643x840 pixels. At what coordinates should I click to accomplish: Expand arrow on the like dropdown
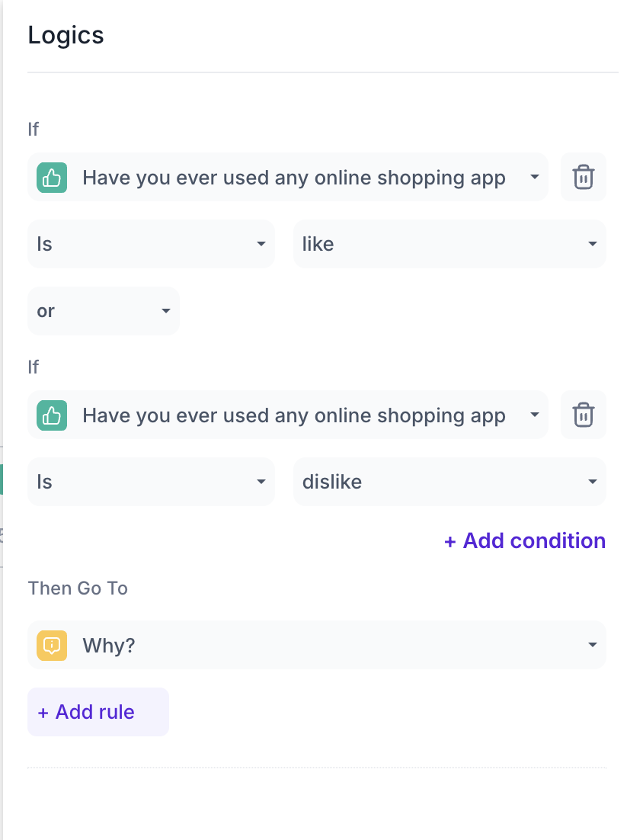pos(592,244)
